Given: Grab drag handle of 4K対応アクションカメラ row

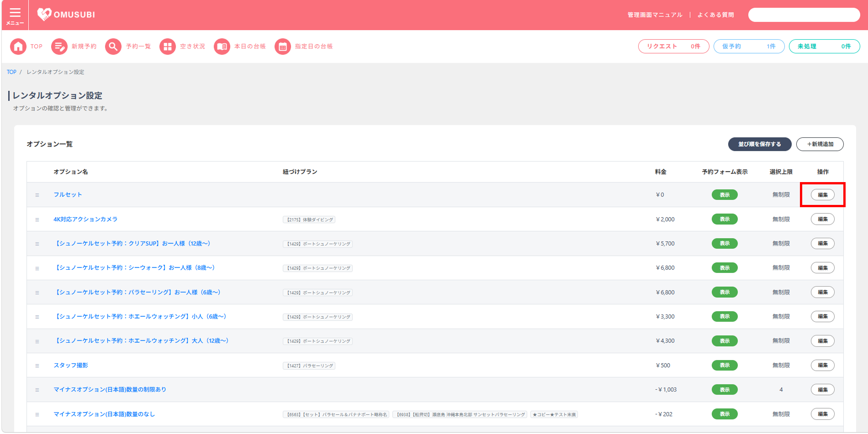Looking at the screenshot, I should tap(37, 220).
